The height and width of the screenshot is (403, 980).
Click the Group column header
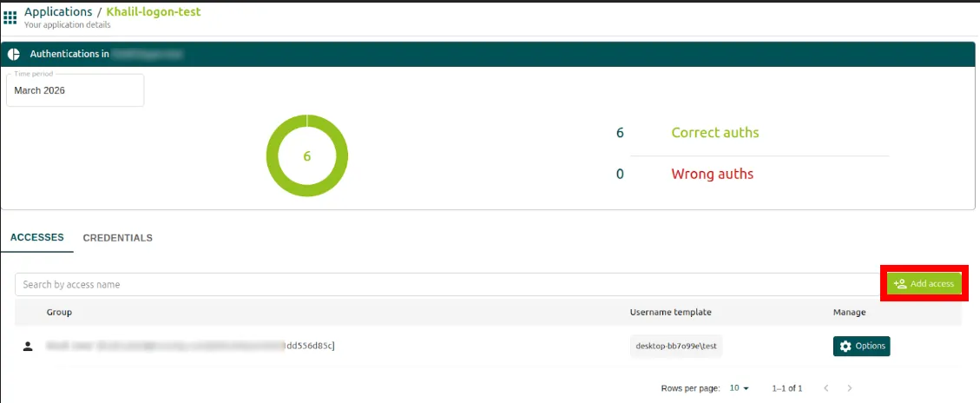pos(59,313)
